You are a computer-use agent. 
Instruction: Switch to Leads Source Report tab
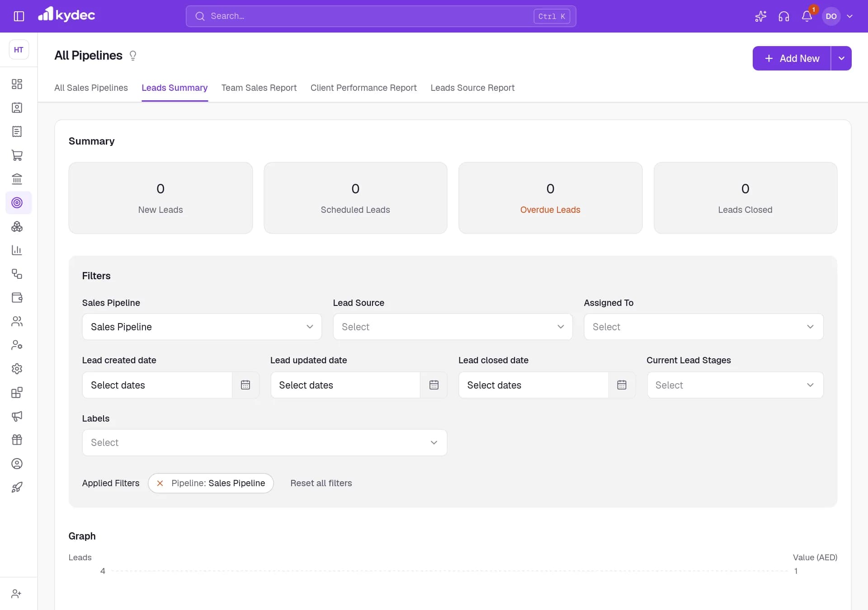pos(472,88)
